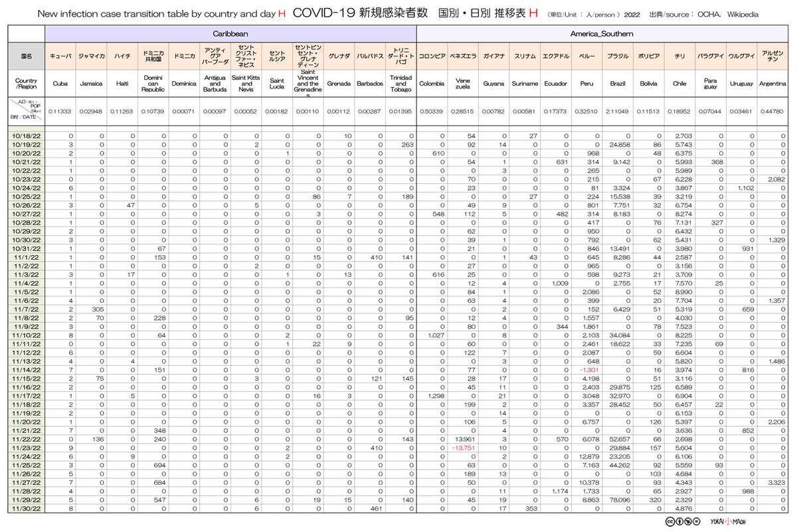
Task: Click the Saint Kitts and Nevis header
Action: pos(246,84)
